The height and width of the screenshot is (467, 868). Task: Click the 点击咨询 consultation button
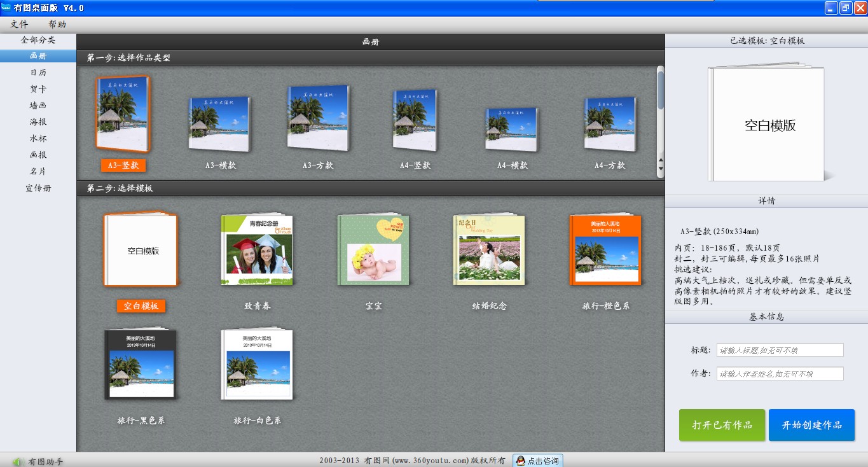click(x=538, y=461)
